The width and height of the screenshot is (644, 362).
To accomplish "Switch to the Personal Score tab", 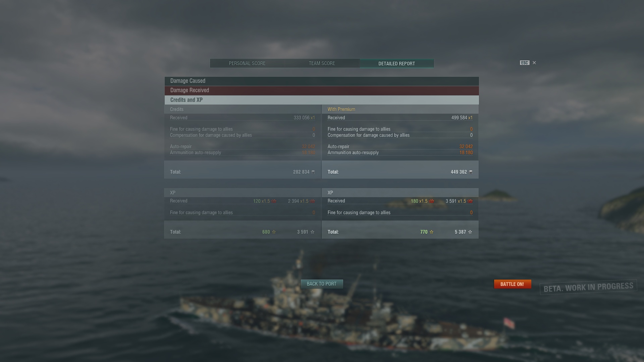I will point(247,63).
